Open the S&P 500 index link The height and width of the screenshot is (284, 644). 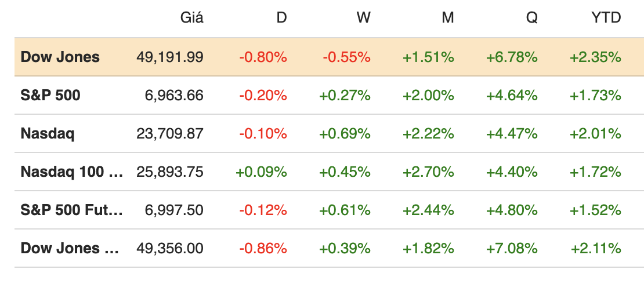50,95
